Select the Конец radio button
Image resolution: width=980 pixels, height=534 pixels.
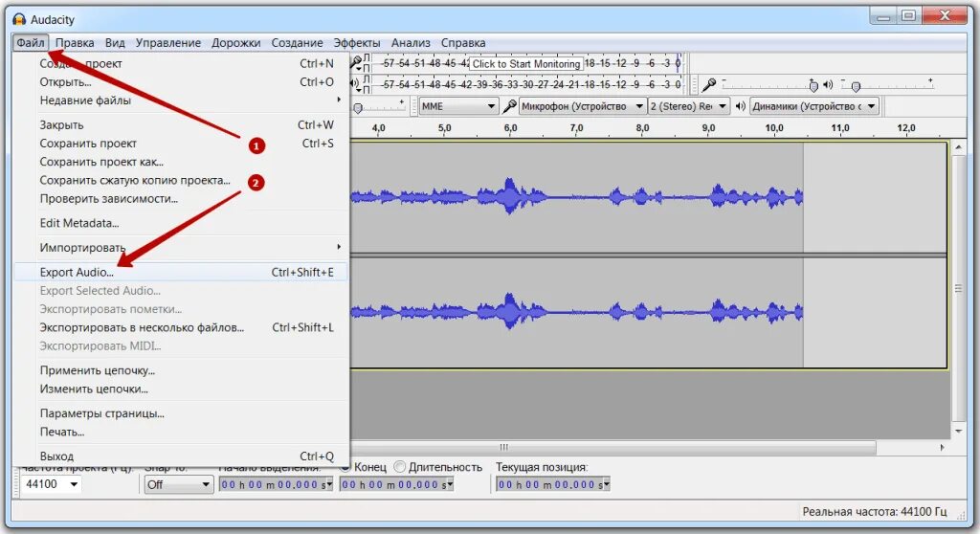click(345, 467)
